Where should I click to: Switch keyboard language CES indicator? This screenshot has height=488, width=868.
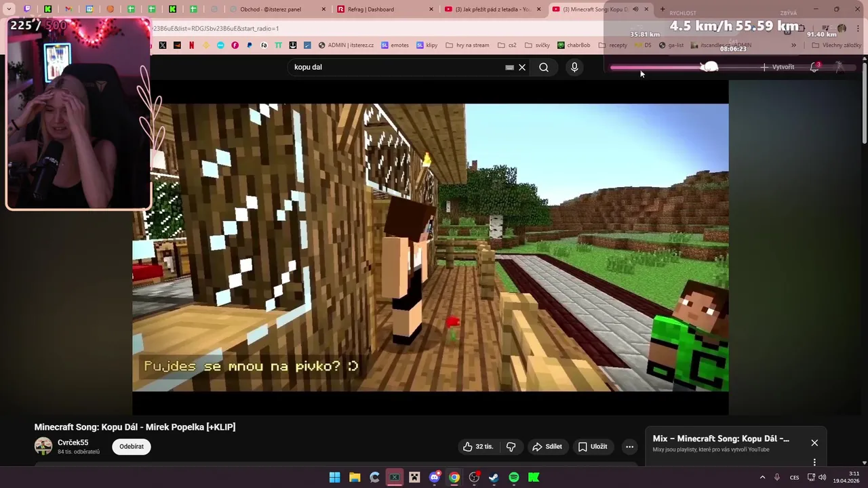coord(794,477)
